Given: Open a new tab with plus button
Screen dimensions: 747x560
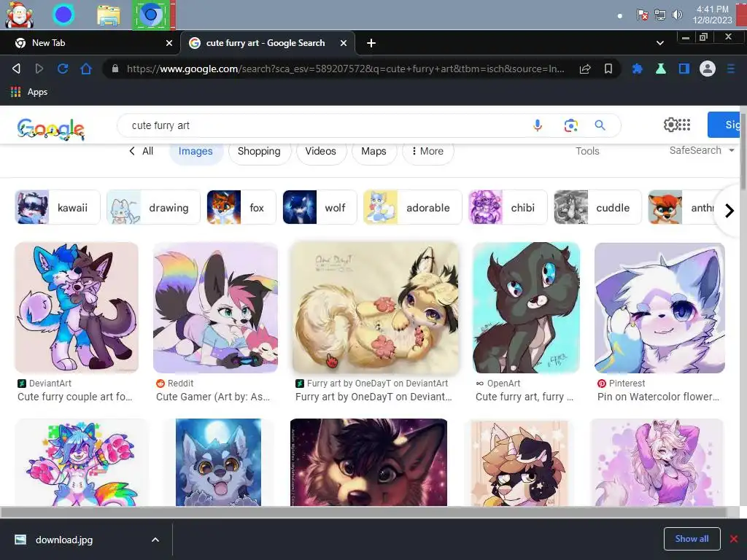Looking at the screenshot, I should point(371,43).
